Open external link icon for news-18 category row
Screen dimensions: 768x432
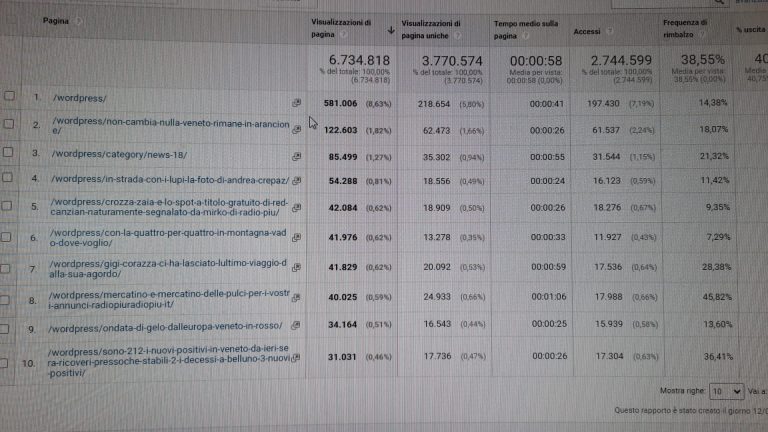(x=296, y=156)
